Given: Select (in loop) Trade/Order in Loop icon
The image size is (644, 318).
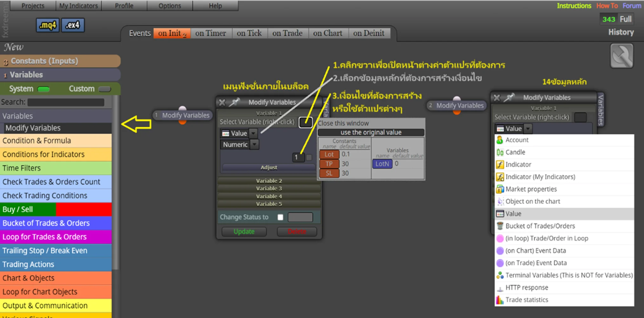Looking at the screenshot, I should [x=500, y=238].
